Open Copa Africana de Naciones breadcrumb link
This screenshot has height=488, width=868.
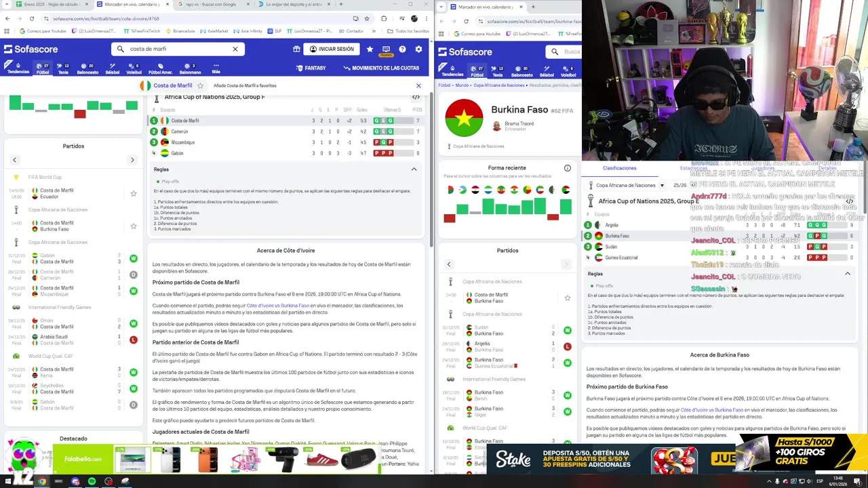coord(499,85)
